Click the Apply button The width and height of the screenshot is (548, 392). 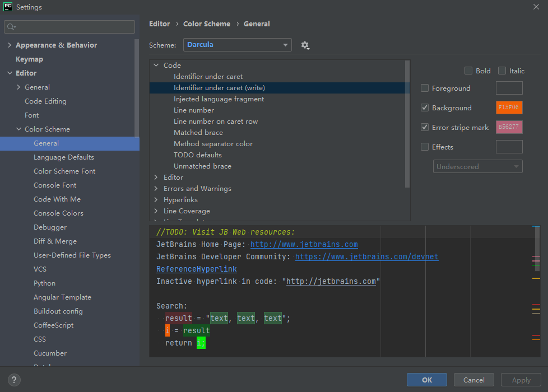tap(521, 380)
